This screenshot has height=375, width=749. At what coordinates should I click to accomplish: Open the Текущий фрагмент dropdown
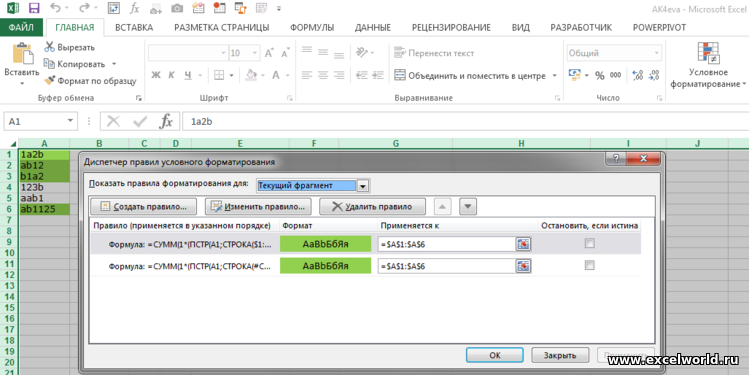tap(363, 186)
